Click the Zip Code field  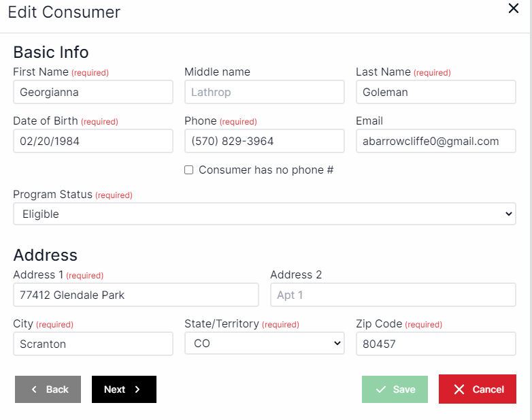[435, 344]
